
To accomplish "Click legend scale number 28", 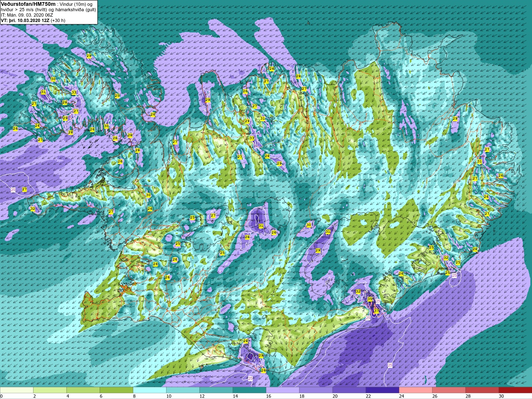I will pyautogui.click(x=468, y=396).
